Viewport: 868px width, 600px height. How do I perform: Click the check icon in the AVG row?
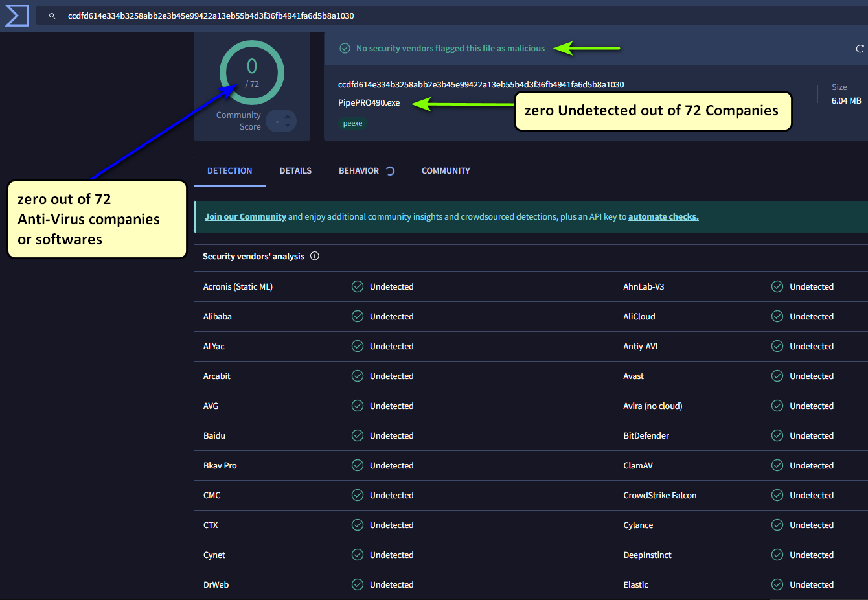coord(358,406)
